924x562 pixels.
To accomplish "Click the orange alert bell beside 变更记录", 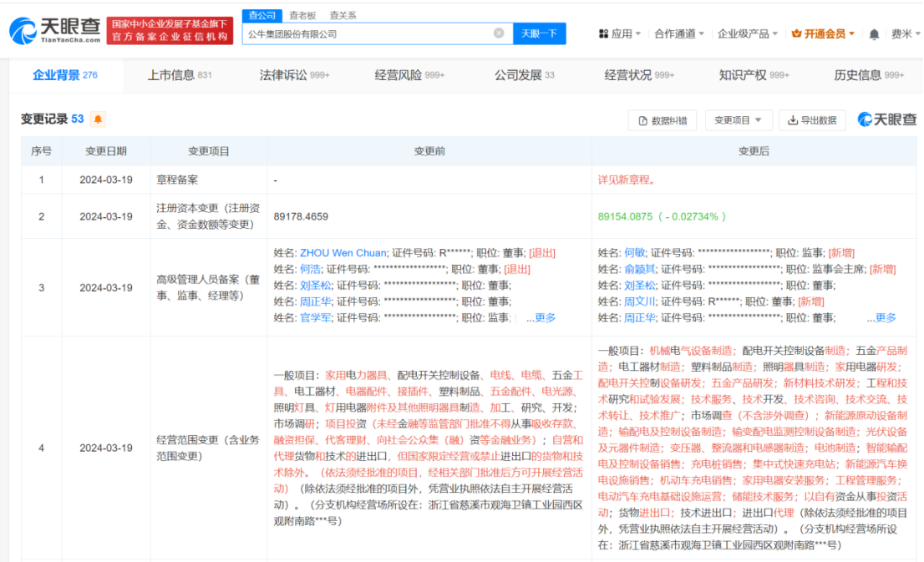I will 98,119.
